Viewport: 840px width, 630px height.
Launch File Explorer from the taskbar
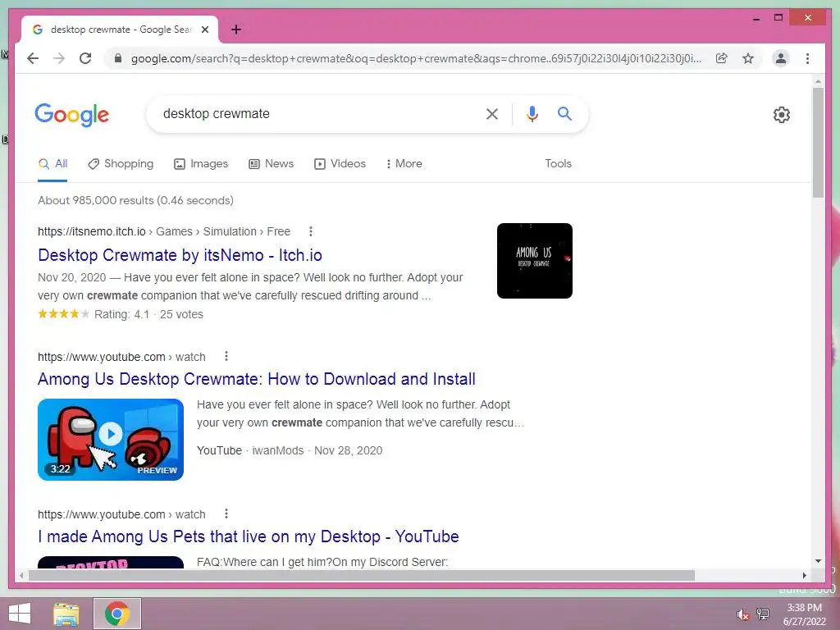[66, 614]
